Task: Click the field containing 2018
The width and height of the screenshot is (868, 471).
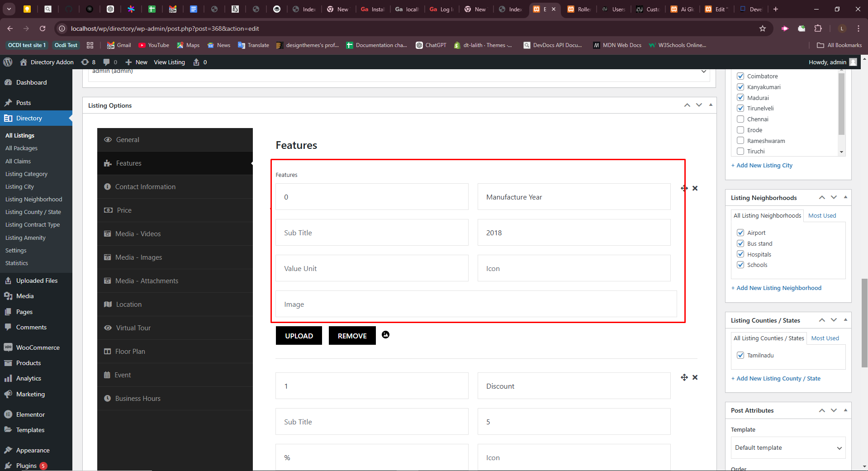Action: [574, 233]
